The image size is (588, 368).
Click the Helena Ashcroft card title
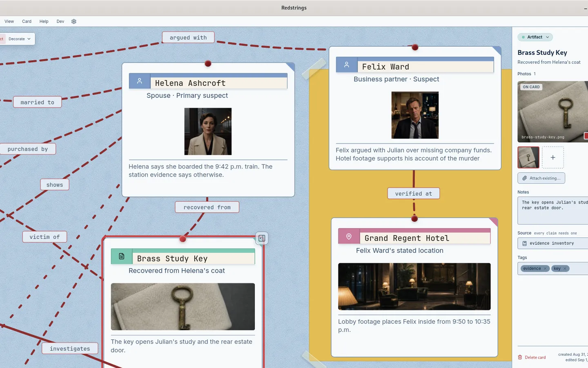(190, 83)
